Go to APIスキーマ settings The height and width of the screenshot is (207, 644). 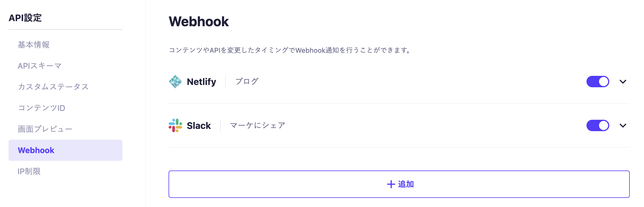pos(40,66)
